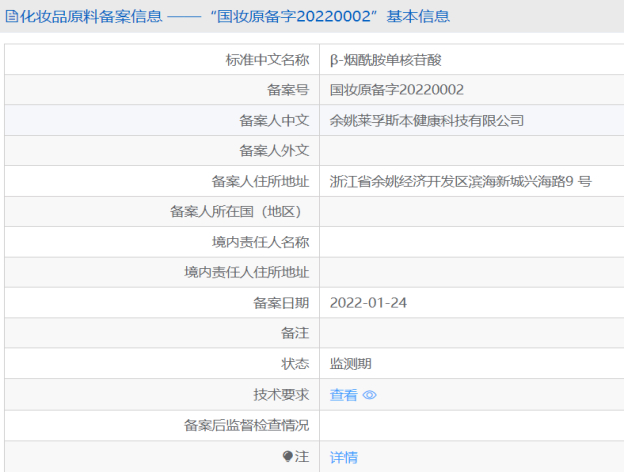624x472 pixels.
Task: Click the label 境内责任人名称
Action: point(260,242)
